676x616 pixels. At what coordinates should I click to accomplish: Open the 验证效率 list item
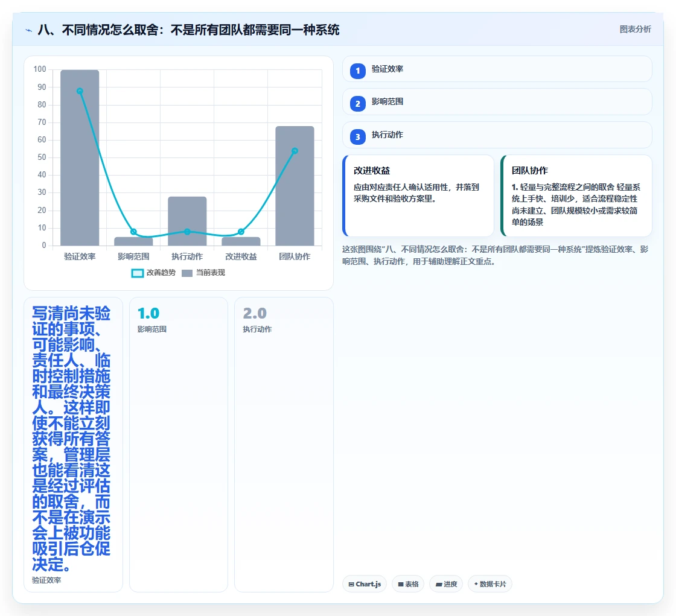[497, 69]
